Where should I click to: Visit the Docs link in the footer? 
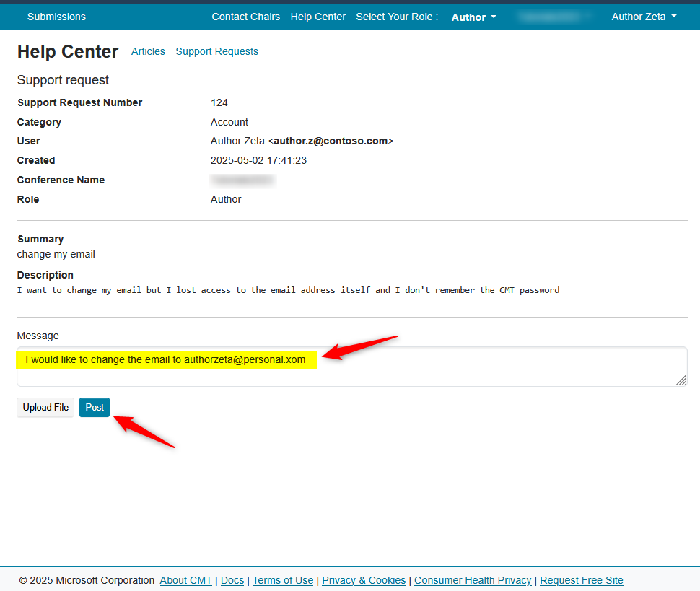pyautogui.click(x=232, y=580)
